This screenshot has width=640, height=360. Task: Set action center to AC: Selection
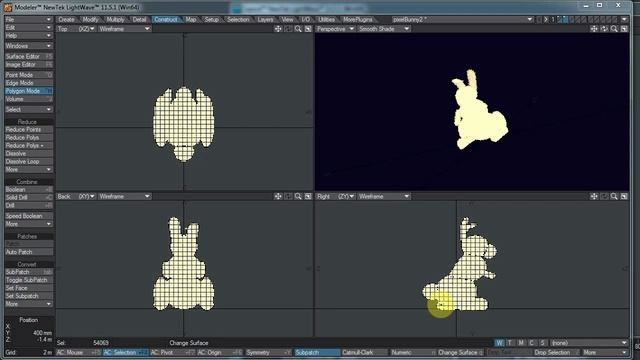tap(125, 352)
